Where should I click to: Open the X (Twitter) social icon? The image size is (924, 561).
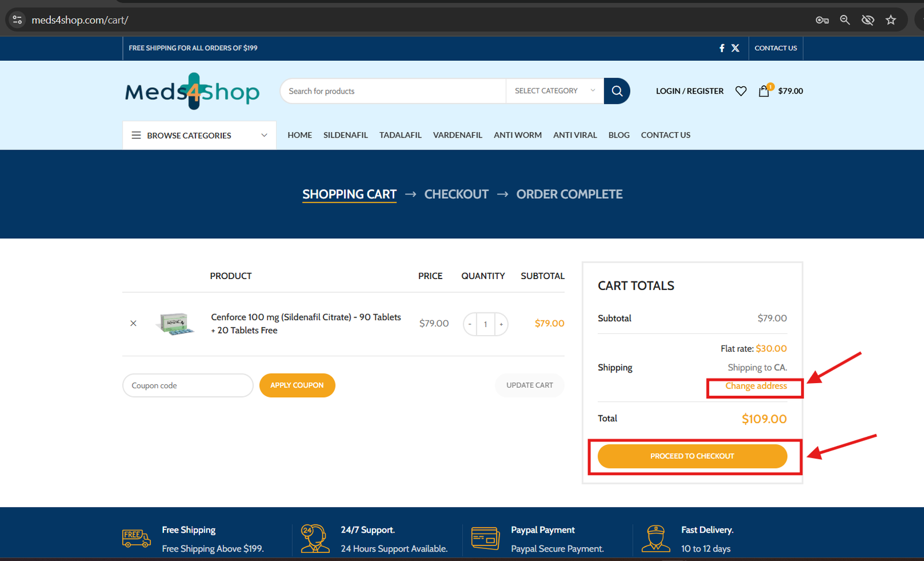[735, 48]
